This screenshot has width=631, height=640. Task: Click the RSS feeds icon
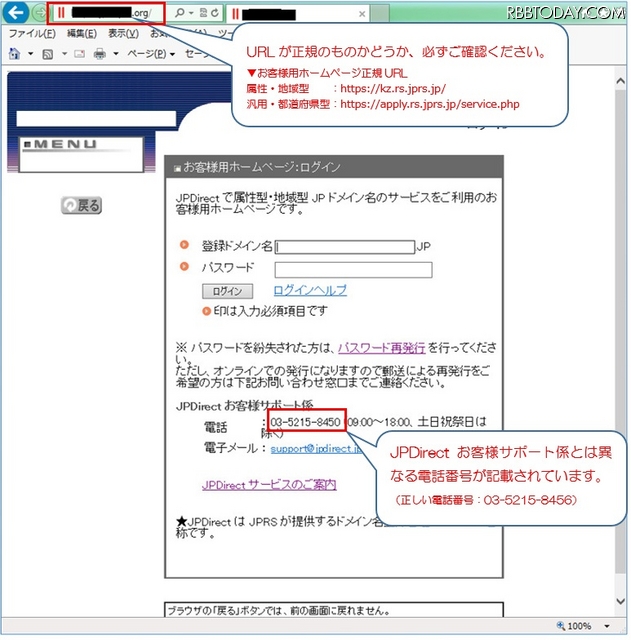pos(48,54)
